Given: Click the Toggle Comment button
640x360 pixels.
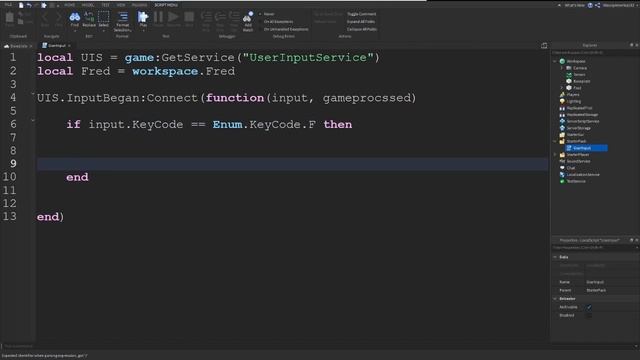Looking at the screenshot, I should click(x=362, y=14).
